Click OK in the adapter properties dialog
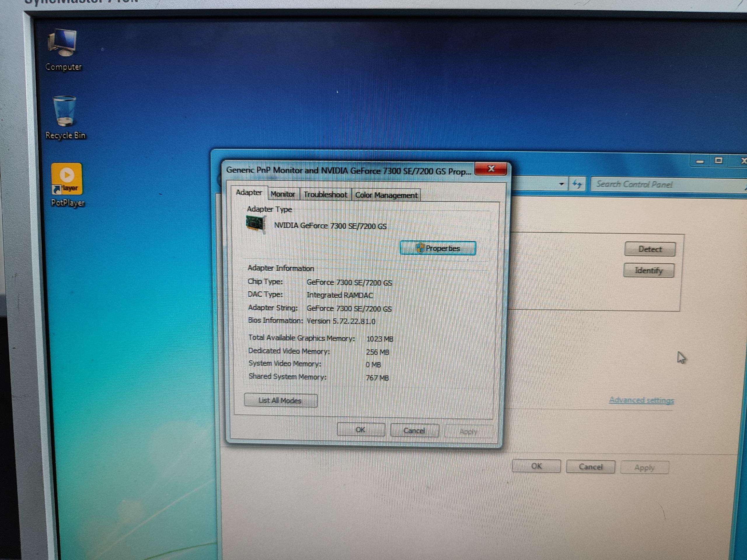747x560 pixels. 361,430
